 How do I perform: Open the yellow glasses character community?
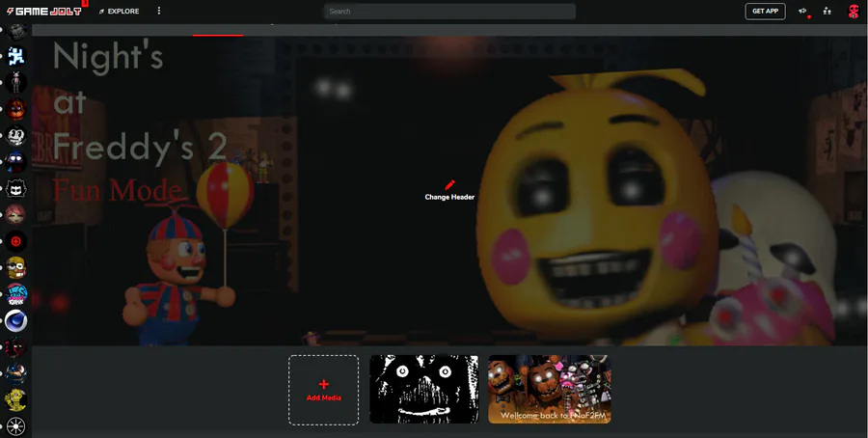coord(16,268)
